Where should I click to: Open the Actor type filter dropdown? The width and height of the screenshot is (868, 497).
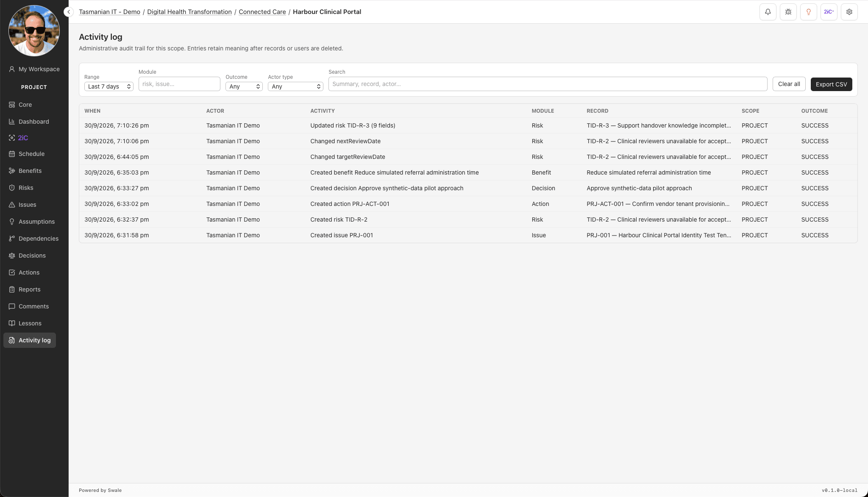coord(295,86)
